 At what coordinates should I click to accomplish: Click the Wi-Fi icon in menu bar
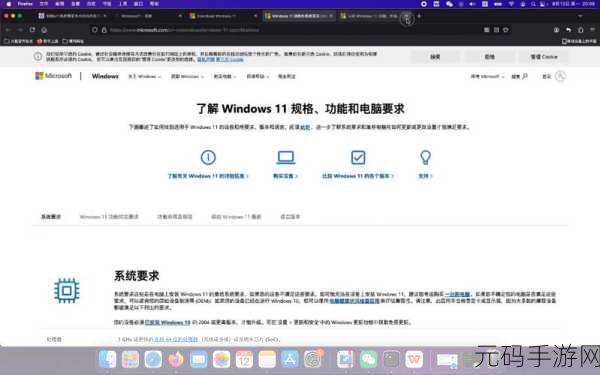(511, 4)
